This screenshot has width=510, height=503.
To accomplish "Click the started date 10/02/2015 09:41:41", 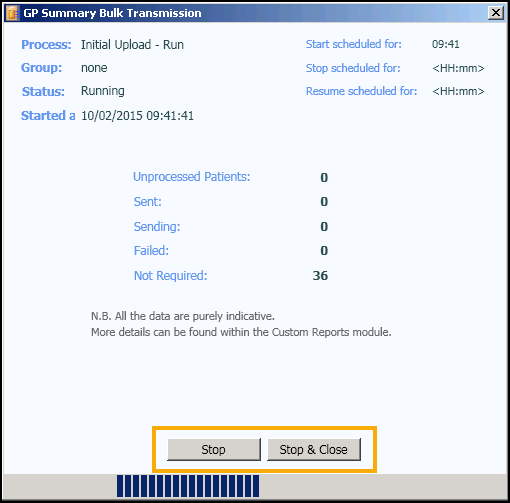I will coord(137,116).
